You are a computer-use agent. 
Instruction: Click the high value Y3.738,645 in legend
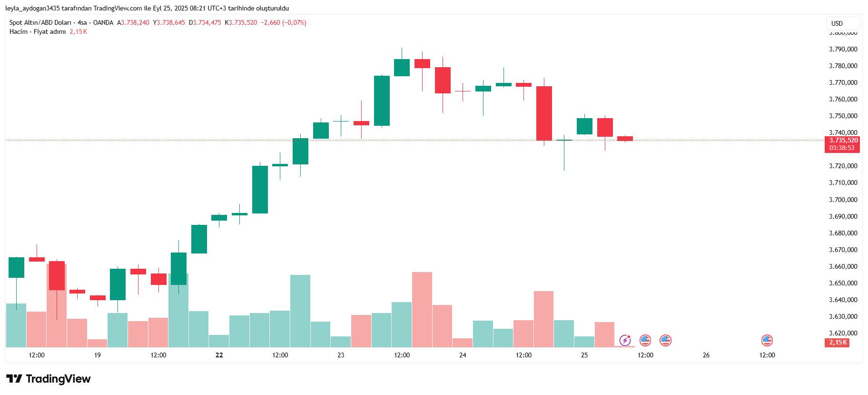point(169,22)
